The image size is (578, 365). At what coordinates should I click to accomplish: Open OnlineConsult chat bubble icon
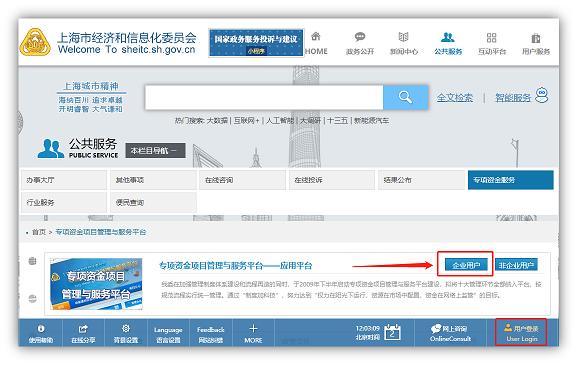tap(436, 328)
